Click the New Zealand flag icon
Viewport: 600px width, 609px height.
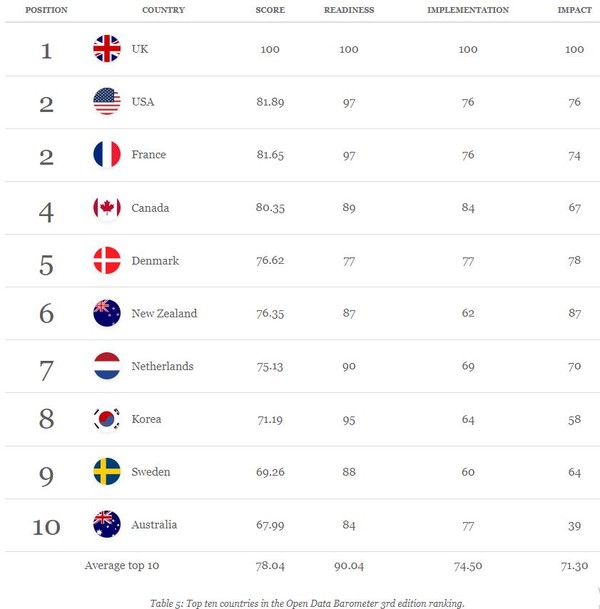106,313
